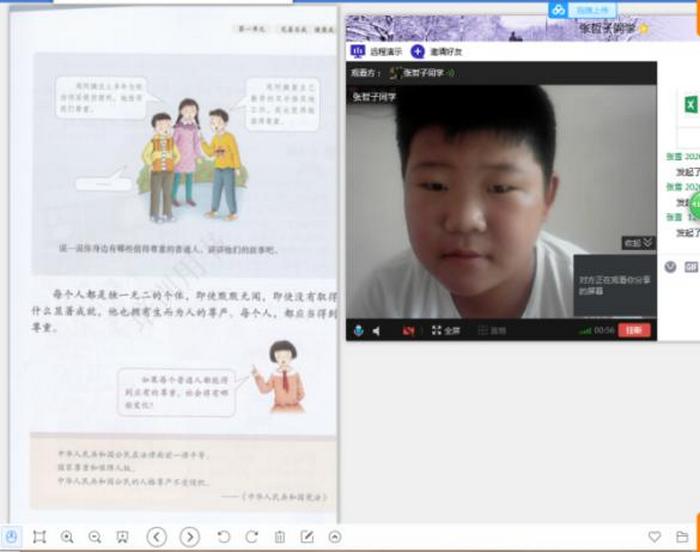Zoom out with the magnifier minus icon

click(95, 537)
